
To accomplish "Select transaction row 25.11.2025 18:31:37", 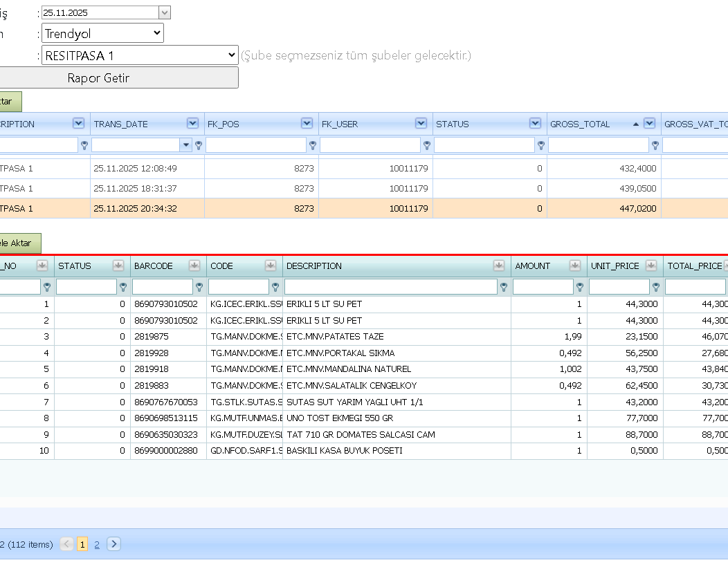I will tap(364, 188).
